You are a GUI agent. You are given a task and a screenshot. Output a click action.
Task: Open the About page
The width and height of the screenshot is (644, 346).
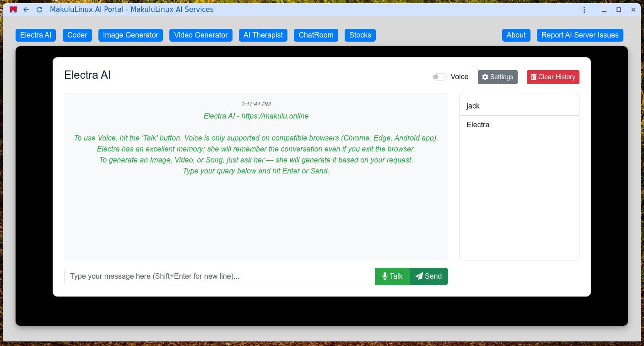(516, 35)
